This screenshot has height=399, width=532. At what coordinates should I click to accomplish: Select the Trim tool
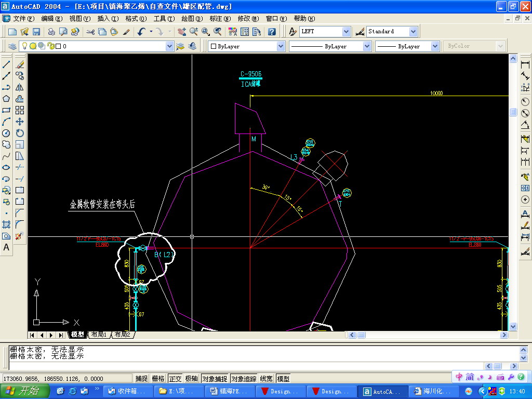pyautogui.click(x=20, y=167)
